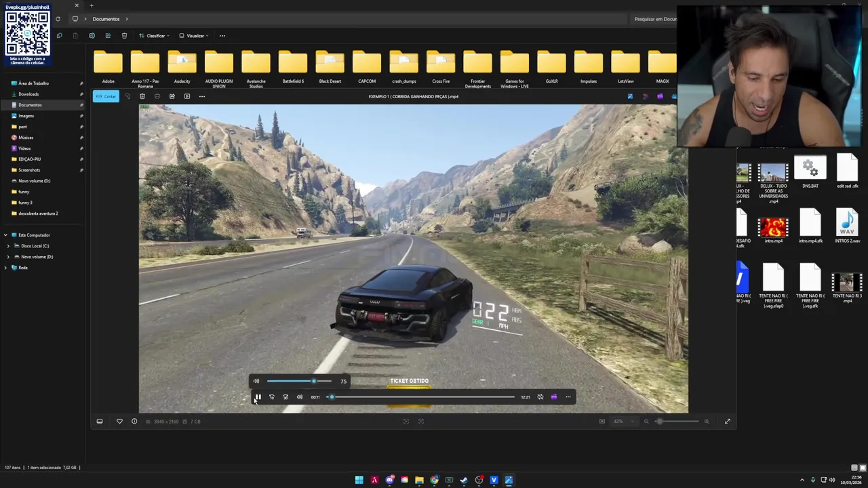Delete the video with Photos trash icon
868x488 pixels.
[x=142, y=96]
